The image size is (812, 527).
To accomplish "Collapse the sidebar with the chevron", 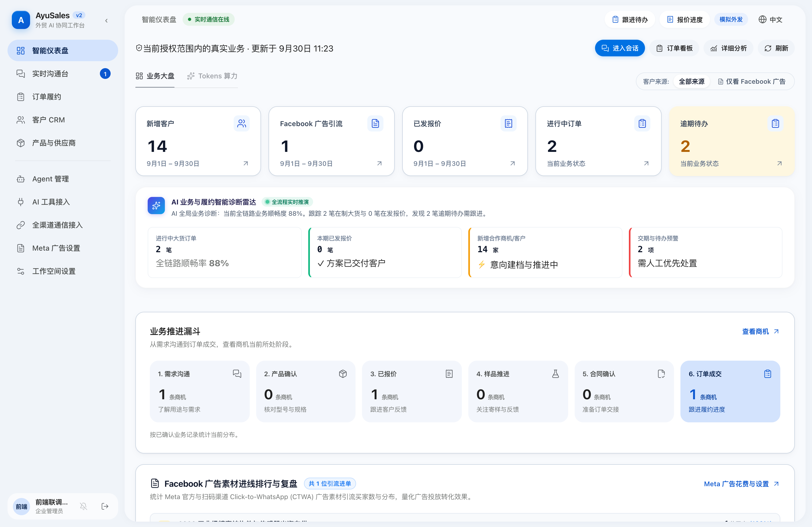I will click(106, 20).
